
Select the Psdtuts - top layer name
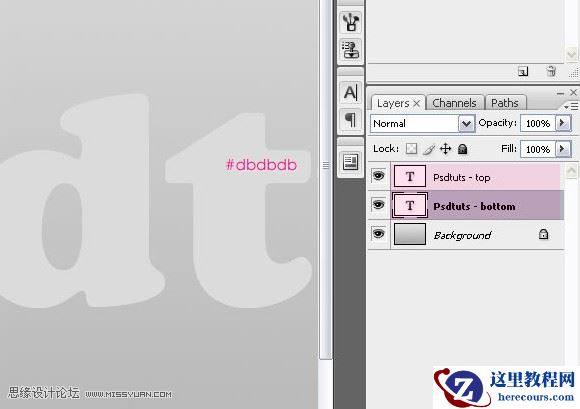462,178
